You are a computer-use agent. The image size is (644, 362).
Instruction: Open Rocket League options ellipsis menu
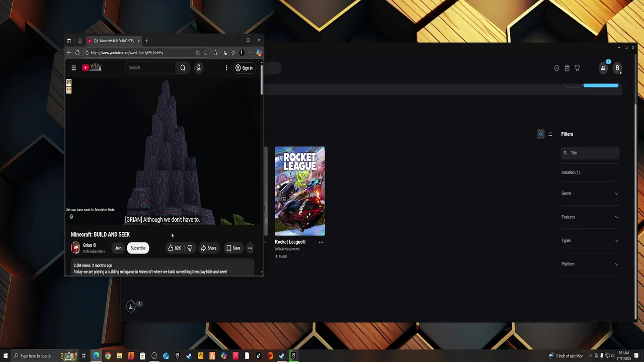(x=321, y=242)
